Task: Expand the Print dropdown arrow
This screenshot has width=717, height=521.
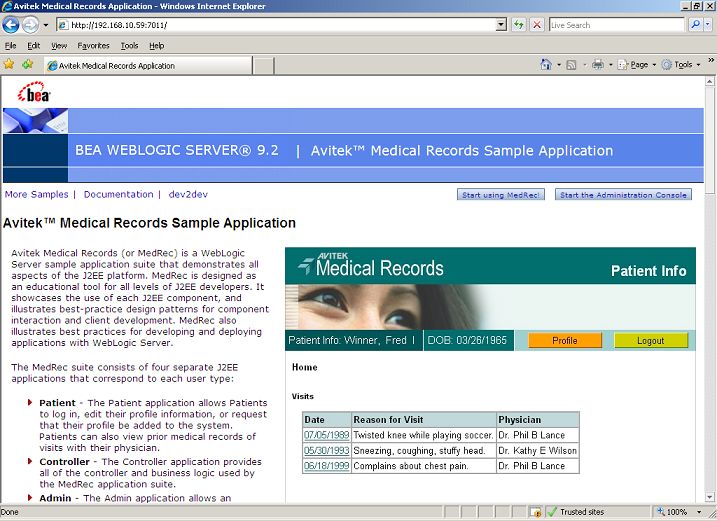Action: 610,65
